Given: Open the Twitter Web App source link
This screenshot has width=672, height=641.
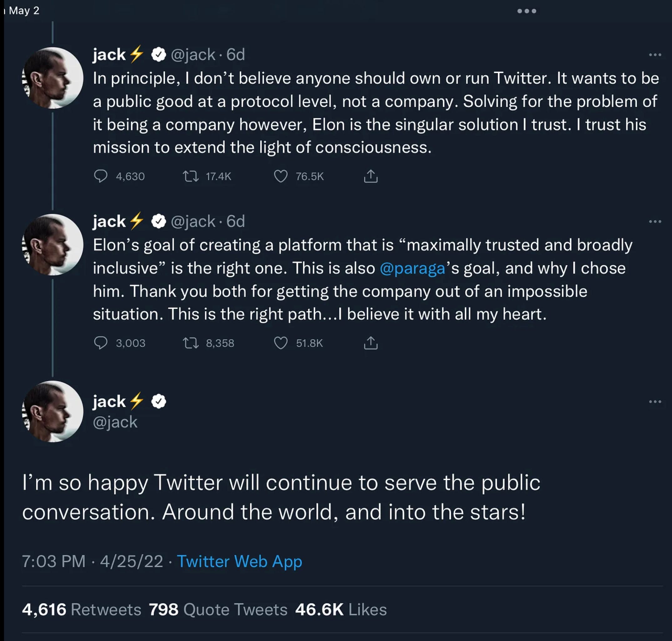Looking at the screenshot, I should click(239, 562).
